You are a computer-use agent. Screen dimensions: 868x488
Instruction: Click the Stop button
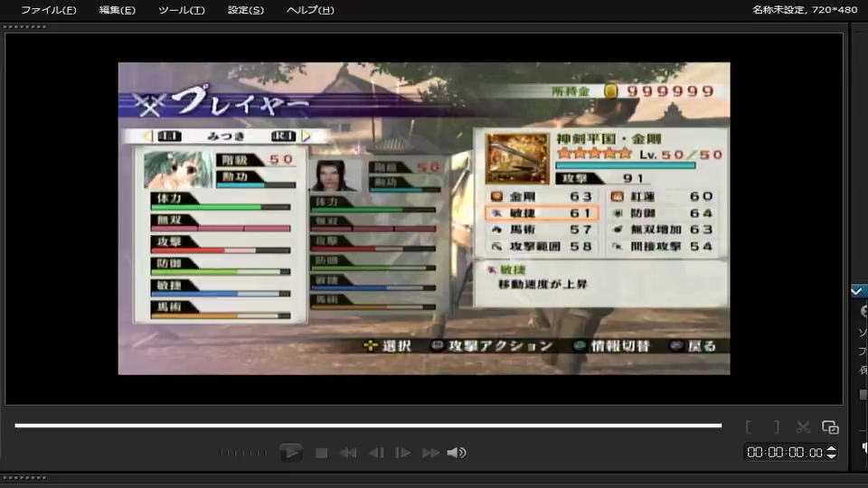pyautogui.click(x=321, y=453)
